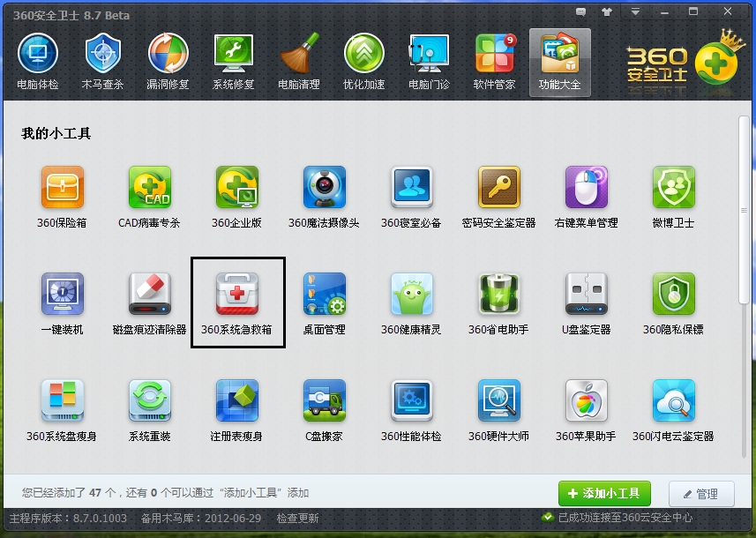Open the U盘鉴定器 tool
The image size is (756, 538).
587,296
